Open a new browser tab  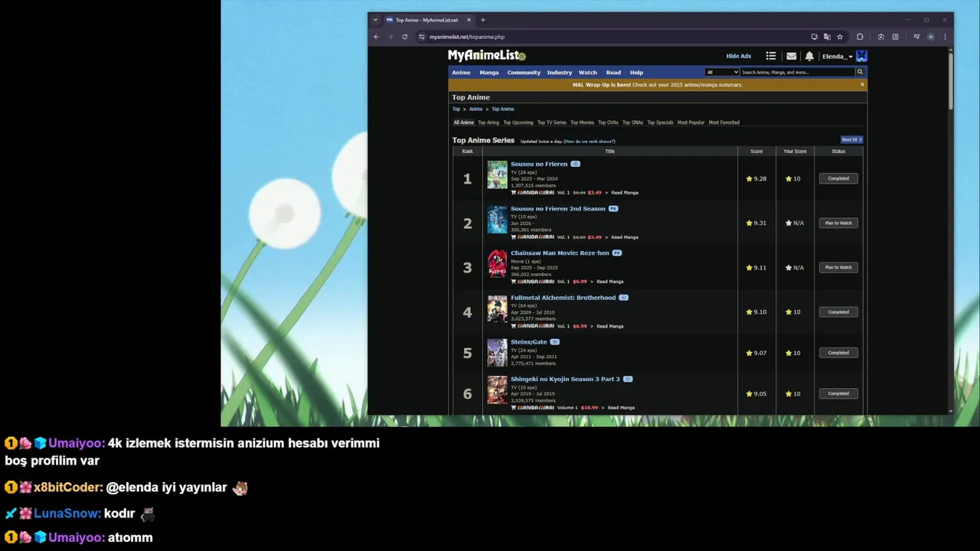482,20
